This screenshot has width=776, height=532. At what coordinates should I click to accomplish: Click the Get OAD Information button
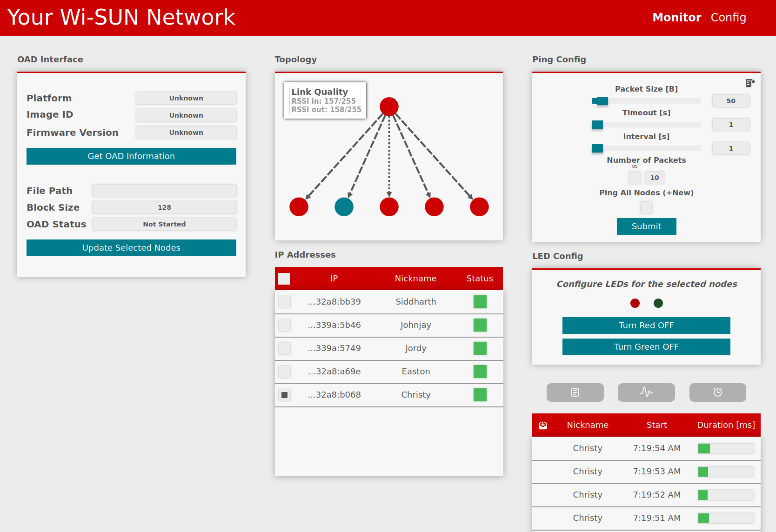click(131, 156)
